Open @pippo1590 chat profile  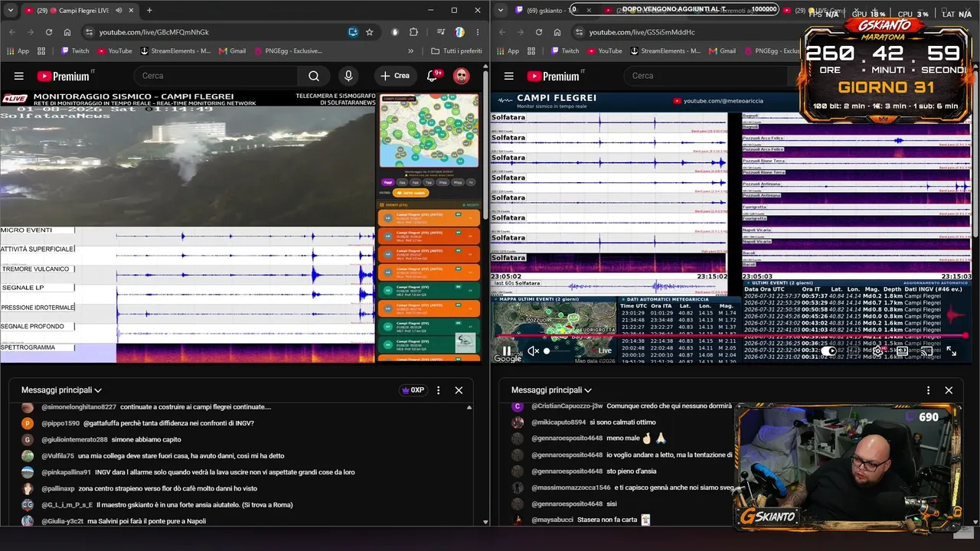[x=60, y=423]
